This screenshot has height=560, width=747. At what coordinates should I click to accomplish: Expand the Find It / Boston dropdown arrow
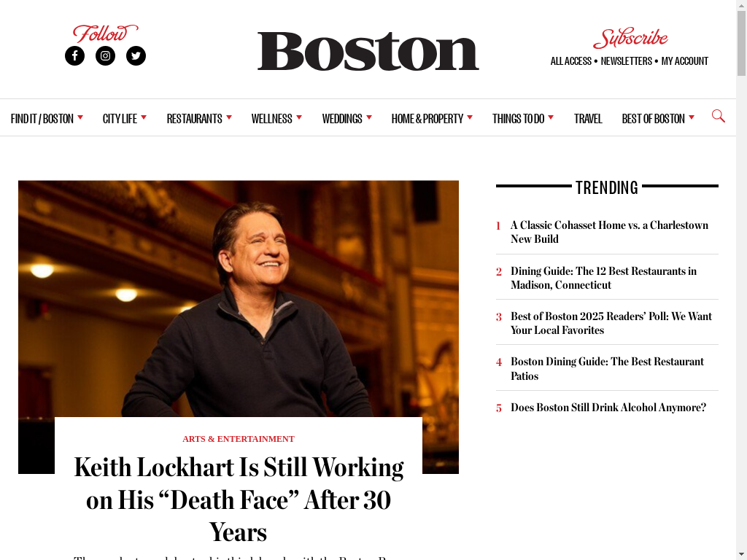click(x=80, y=117)
